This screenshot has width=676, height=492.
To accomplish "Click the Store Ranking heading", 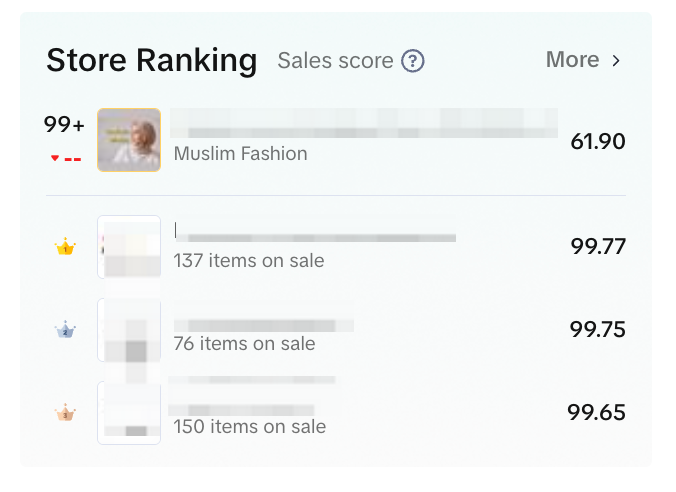I will click(x=152, y=60).
